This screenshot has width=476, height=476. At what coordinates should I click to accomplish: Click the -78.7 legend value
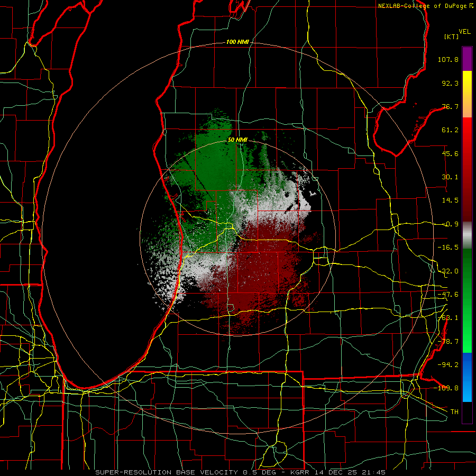click(448, 342)
